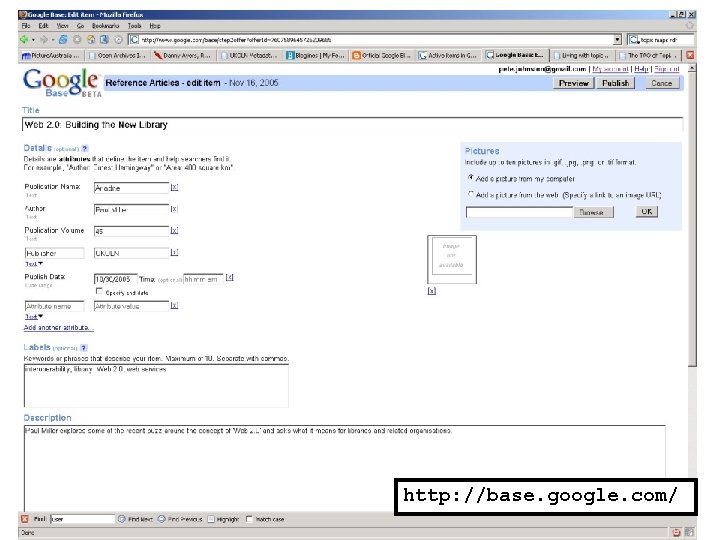
Task: Click the Preview button
Action: tap(574, 83)
